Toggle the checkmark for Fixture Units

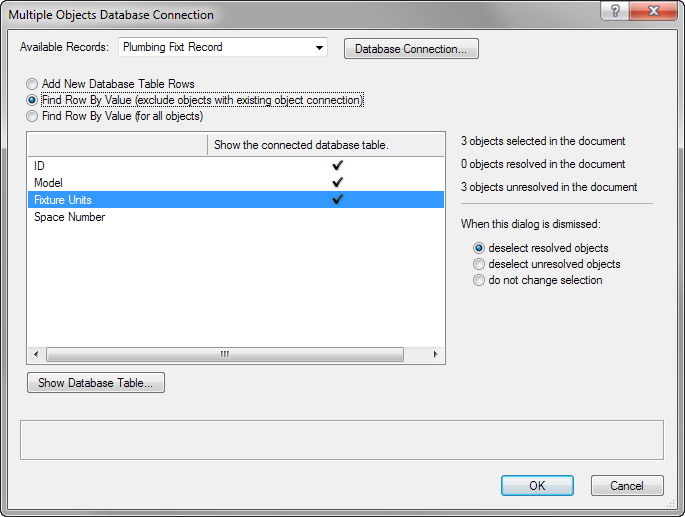338,200
